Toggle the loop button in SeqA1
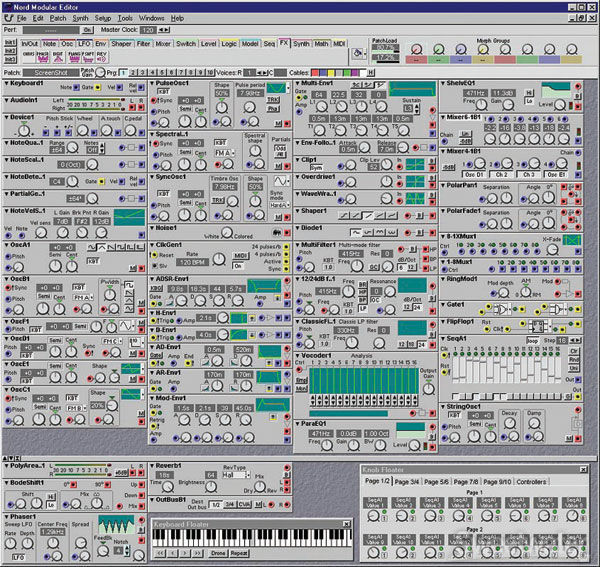This screenshot has height=567, width=600. point(532,341)
